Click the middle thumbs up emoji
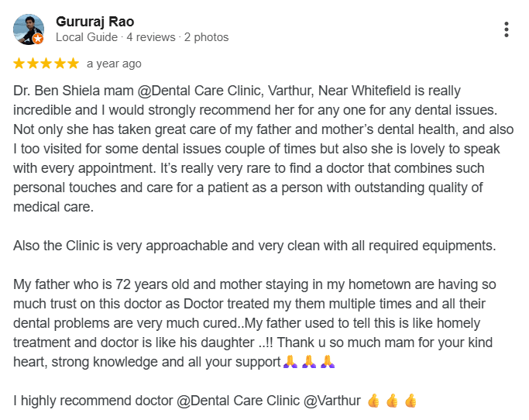Viewport: 529px width, 420px height. [393, 401]
